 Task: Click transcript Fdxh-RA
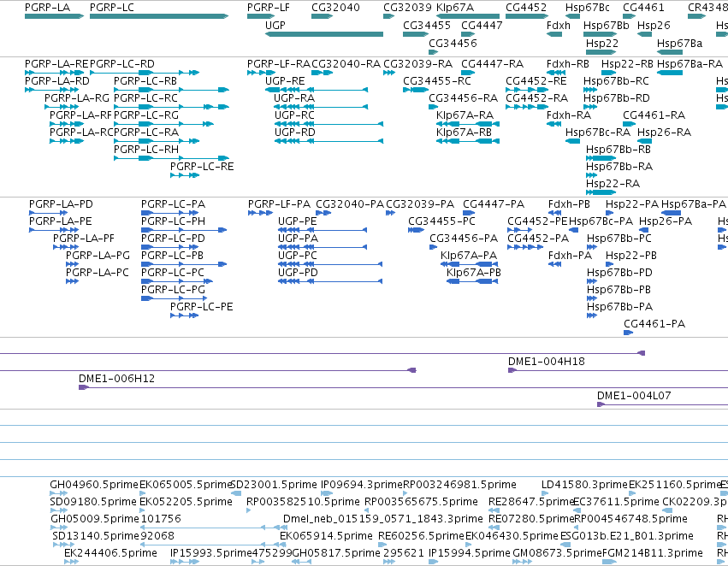pos(553,124)
